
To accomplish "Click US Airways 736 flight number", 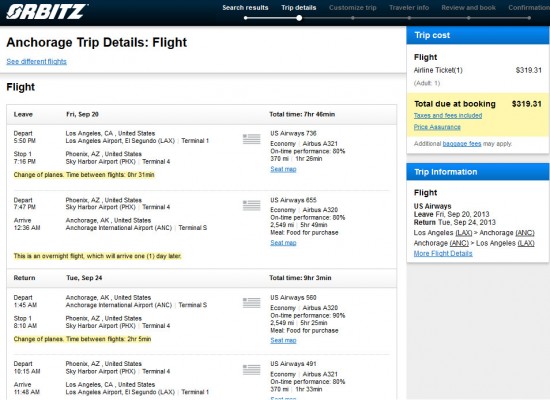I will [x=293, y=133].
